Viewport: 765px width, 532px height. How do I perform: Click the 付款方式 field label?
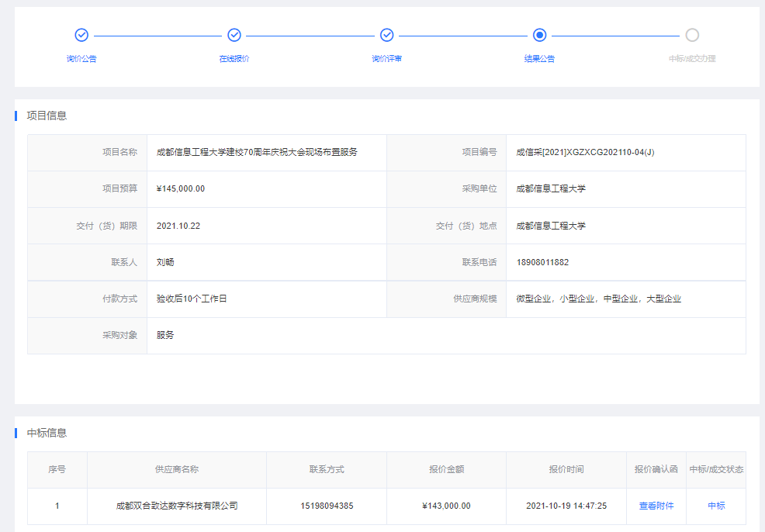click(x=120, y=299)
